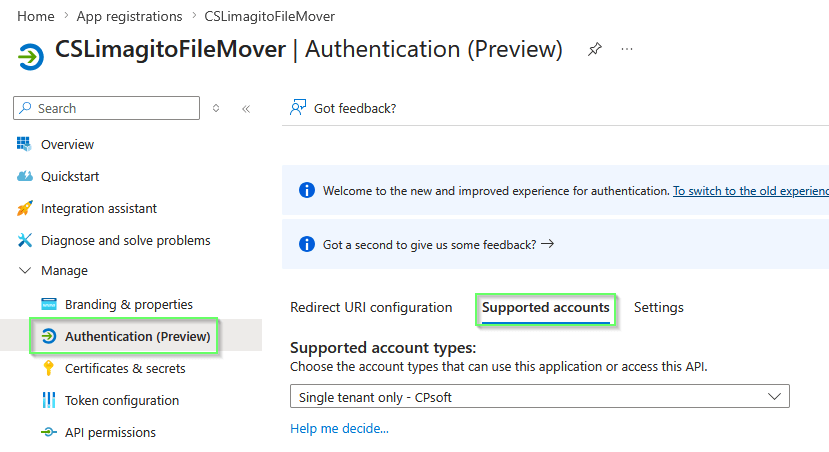Click the magnifier icon in Search box
The width and height of the screenshot is (829, 452).
tap(25, 108)
